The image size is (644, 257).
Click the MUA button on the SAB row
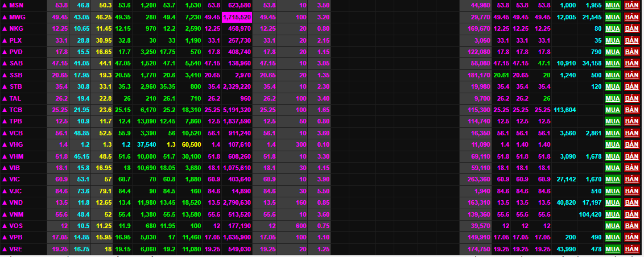tap(612, 63)
